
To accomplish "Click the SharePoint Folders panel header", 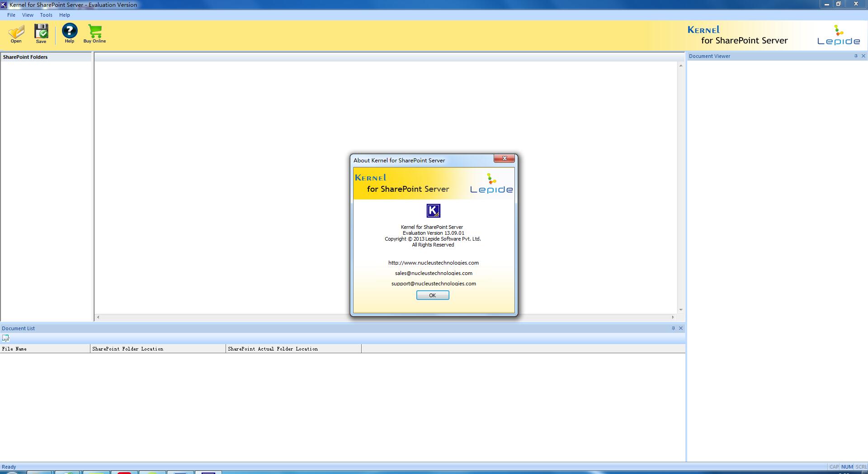I will (x=46, y=57).
